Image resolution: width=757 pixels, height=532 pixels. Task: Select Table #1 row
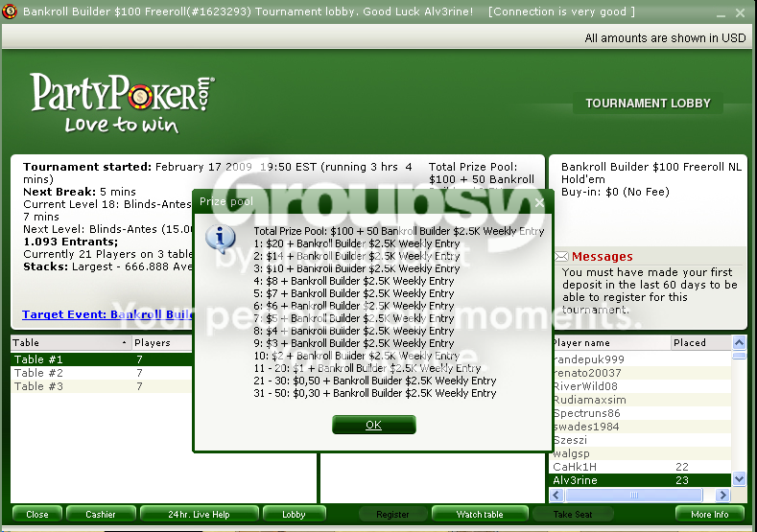(x=102, y=359)
